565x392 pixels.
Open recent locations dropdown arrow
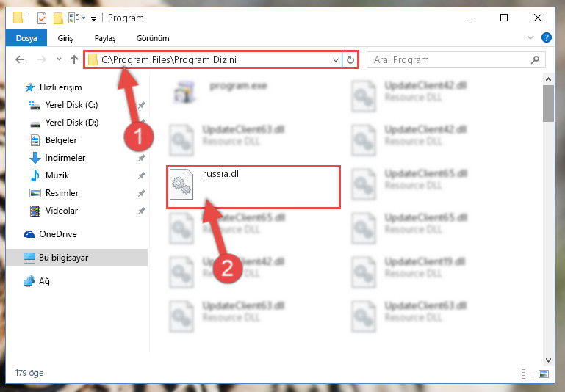[59, 59]
